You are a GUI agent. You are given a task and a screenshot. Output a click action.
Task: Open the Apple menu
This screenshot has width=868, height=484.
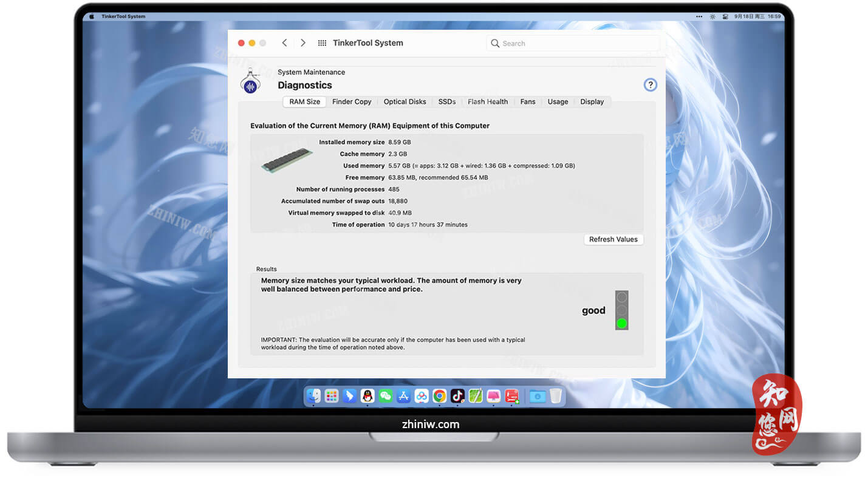[92, 16]
